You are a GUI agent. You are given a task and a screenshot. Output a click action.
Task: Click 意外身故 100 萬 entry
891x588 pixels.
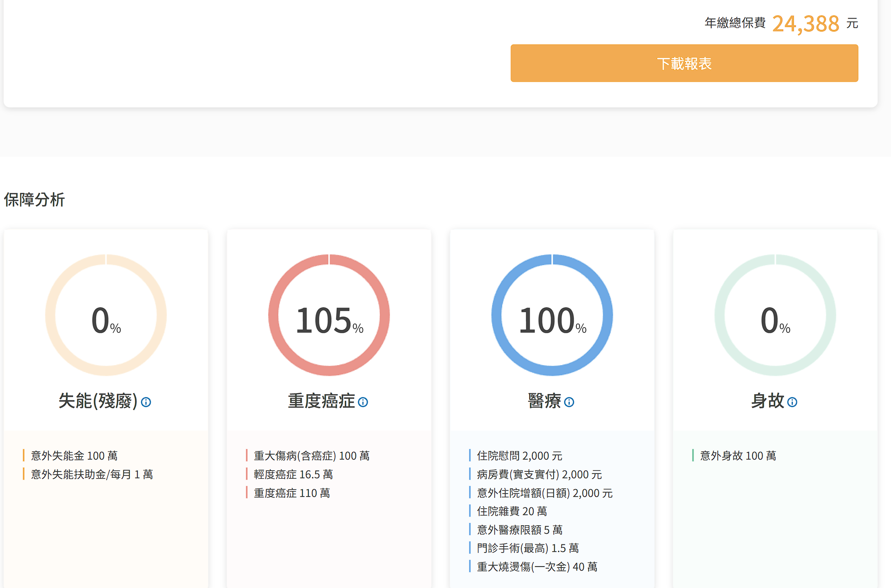click(738, 456)
